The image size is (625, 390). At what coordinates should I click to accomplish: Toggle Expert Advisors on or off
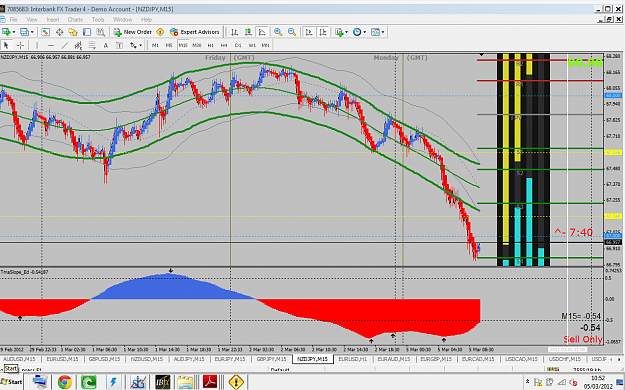(195, 32)
